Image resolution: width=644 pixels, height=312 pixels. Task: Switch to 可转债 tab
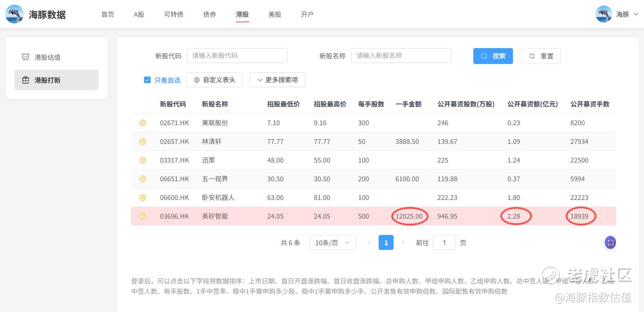[x=174, y=14]
